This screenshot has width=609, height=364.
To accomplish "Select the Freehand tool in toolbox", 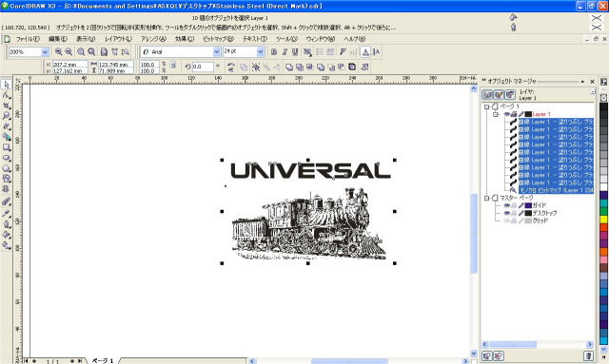I will (7, 126).
